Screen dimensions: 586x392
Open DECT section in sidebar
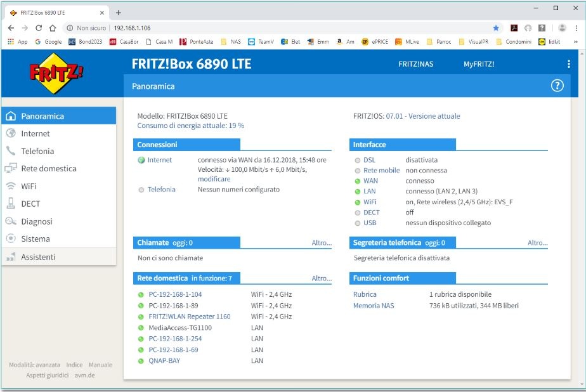click(30, 204)
